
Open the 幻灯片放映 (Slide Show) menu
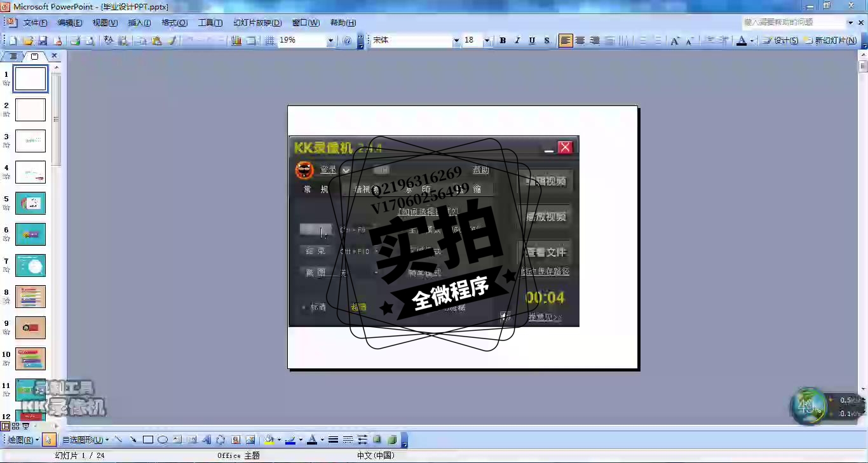pos(257,23)
